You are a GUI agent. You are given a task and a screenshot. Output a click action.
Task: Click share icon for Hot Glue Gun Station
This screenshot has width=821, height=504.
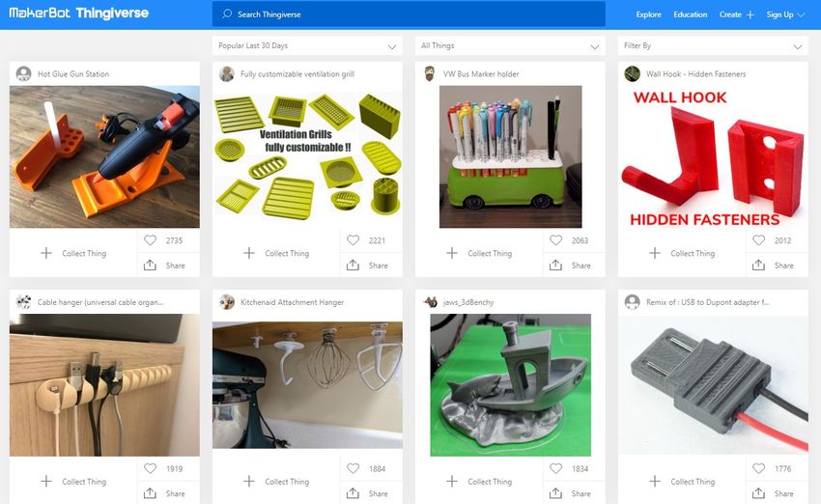point(150,265)
